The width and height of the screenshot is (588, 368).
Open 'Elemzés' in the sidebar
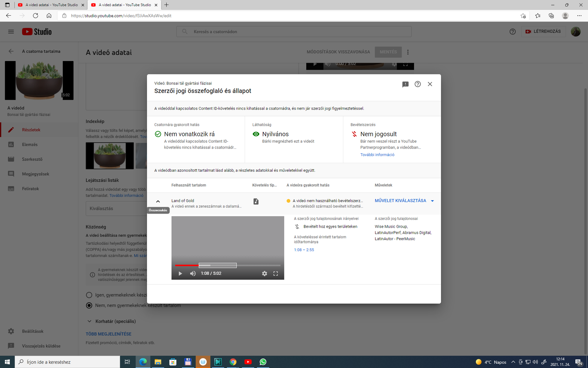tap(30, 144)
